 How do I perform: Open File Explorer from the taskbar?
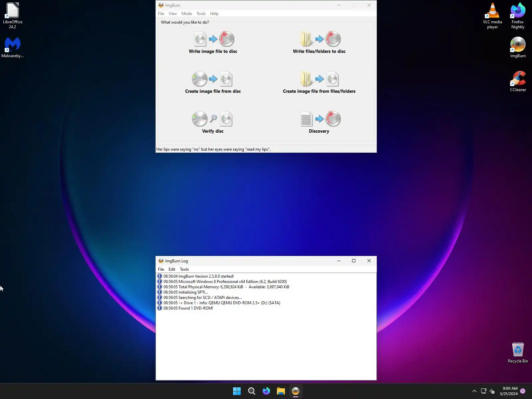pyautogui.click(x=281, y=391)
